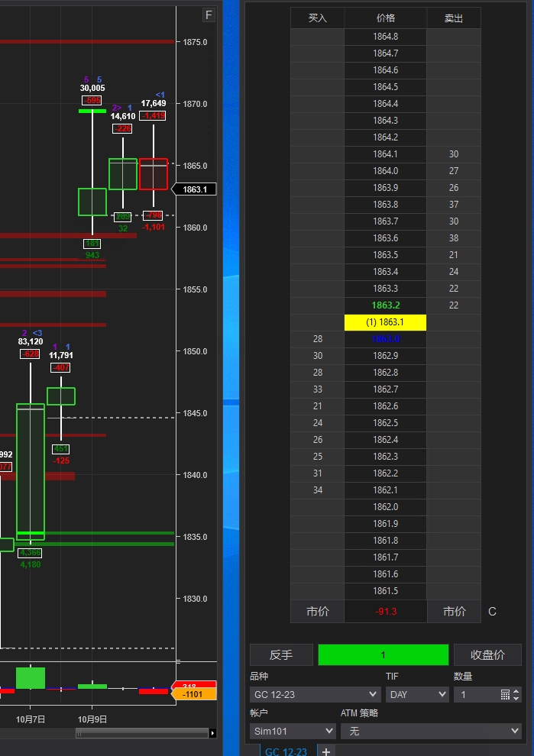Click sell cell 21 at price 1863.5
This screenshot has width=534, height=756.
(454, 255)
